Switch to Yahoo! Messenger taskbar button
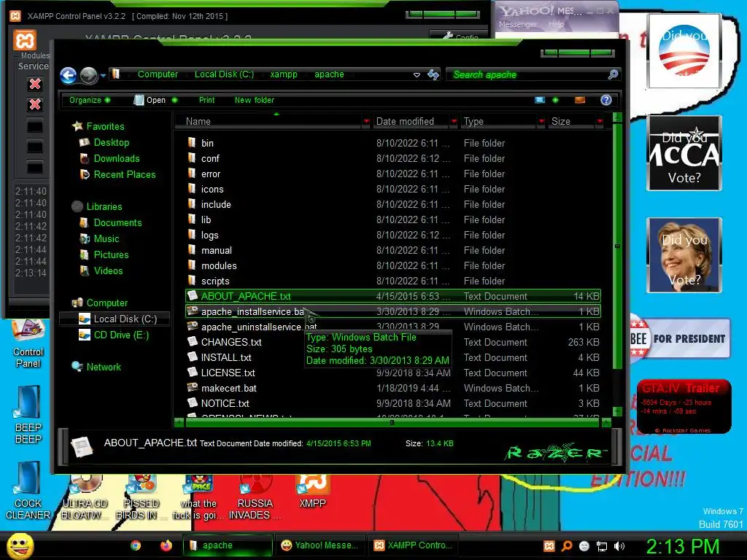The image size is (747, 560). 320,545
